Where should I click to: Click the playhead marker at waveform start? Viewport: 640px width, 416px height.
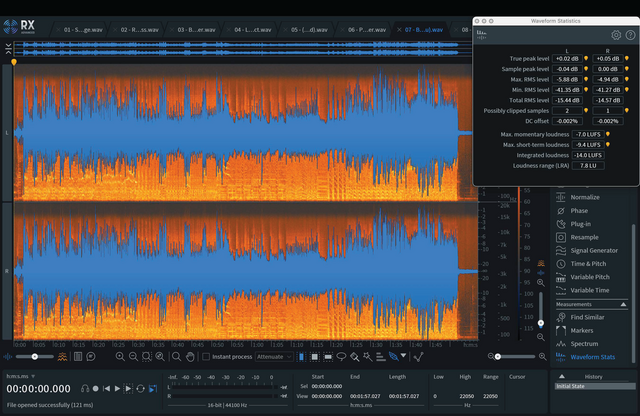point(14,62)
